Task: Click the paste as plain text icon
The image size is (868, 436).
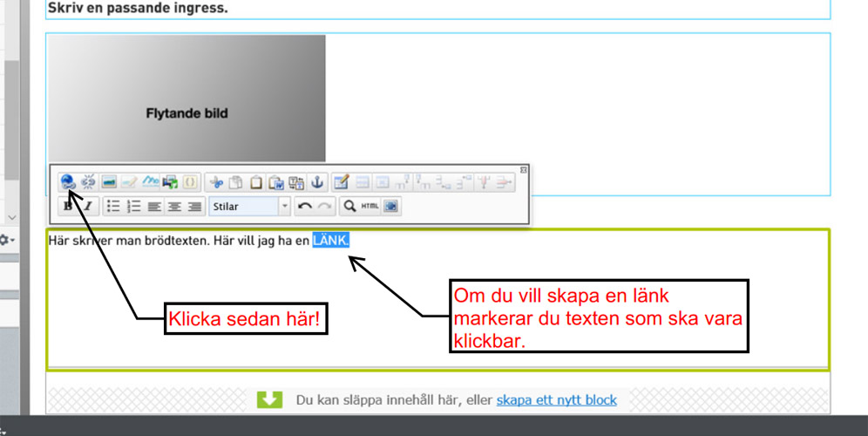Action: point(296,181)
